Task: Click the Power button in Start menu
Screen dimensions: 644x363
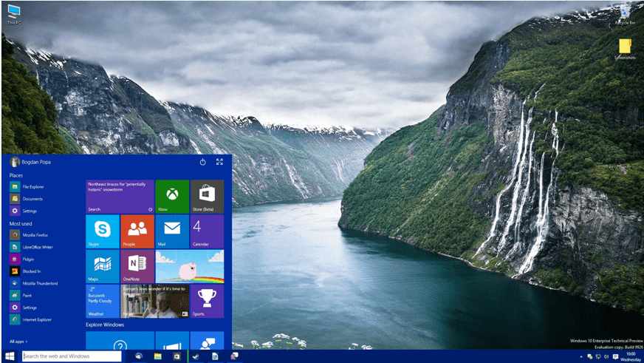Action: [x=203, y=161]
